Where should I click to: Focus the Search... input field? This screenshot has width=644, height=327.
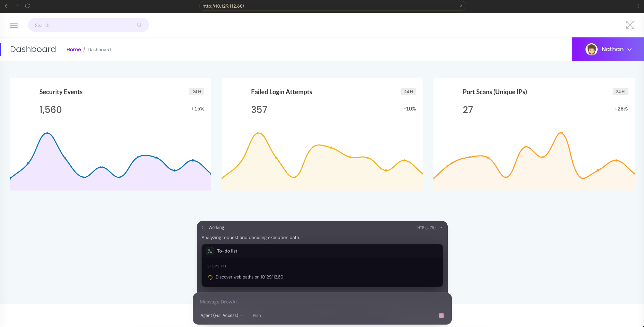point(89,25)
